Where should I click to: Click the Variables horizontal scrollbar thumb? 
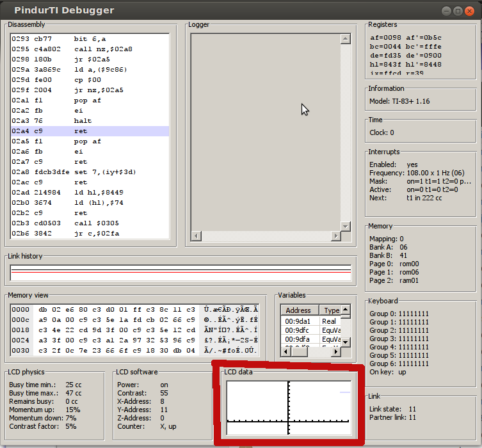pyautogui.click(x=299, y=351)
